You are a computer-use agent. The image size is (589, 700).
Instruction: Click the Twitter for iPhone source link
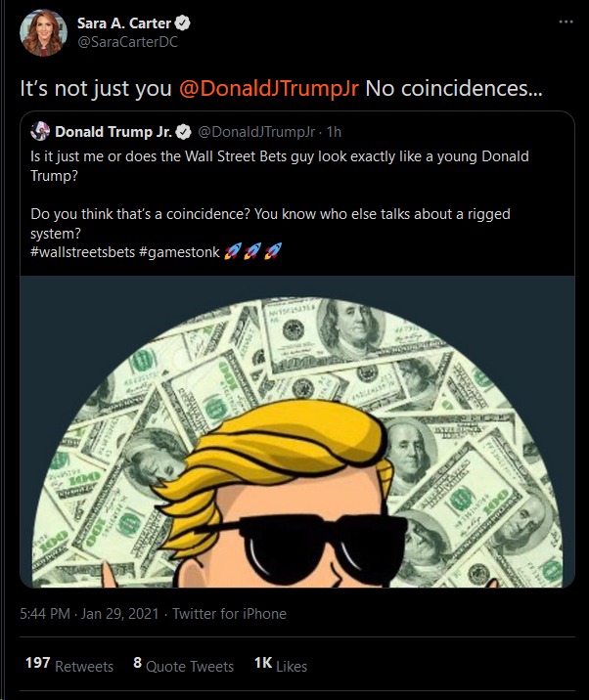pos(230,614)
